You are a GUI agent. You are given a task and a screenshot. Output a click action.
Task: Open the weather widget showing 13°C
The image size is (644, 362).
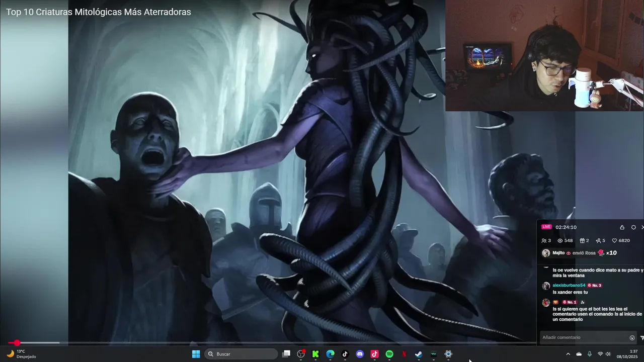coord(22,354)
